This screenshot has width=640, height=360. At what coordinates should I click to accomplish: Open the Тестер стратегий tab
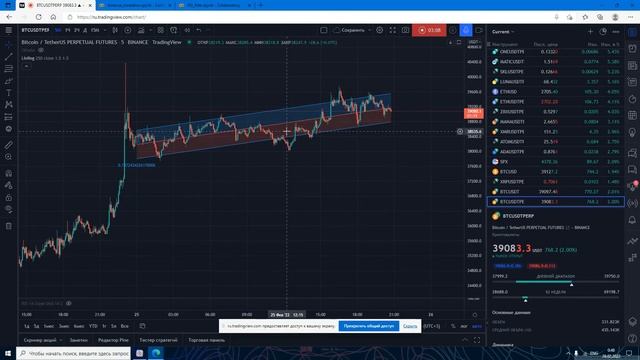point(158,340)
